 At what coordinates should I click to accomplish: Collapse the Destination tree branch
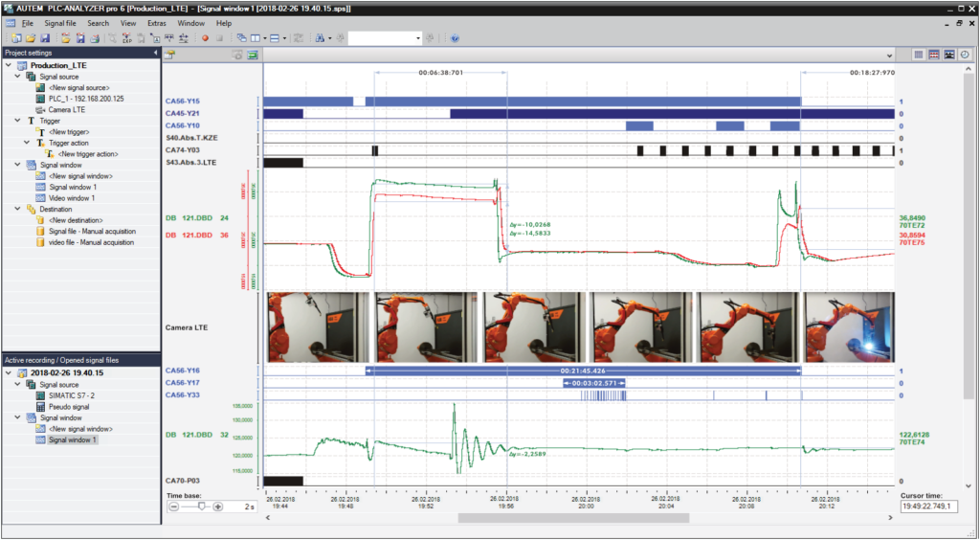18,210
